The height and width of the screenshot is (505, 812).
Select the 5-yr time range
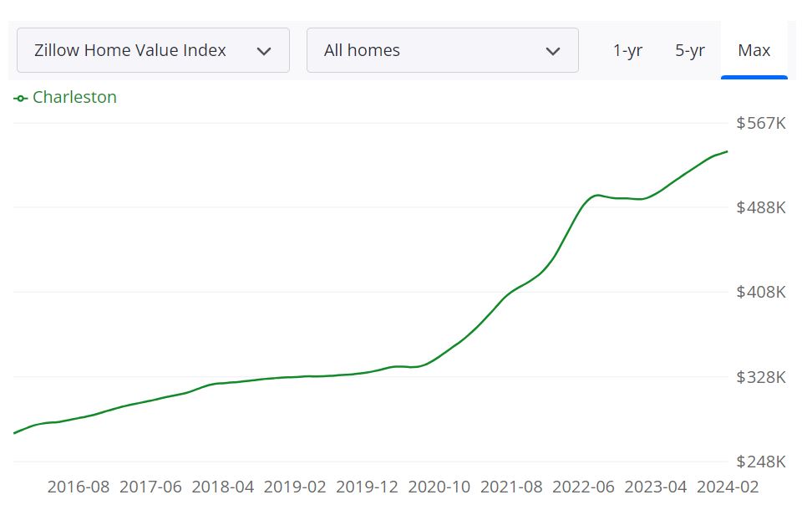(690, 50)
